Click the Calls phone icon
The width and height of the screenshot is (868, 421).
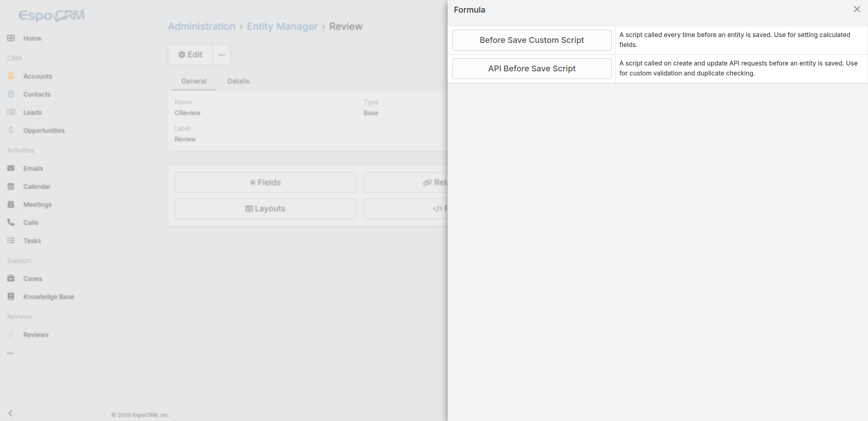[x=11, y=222]
